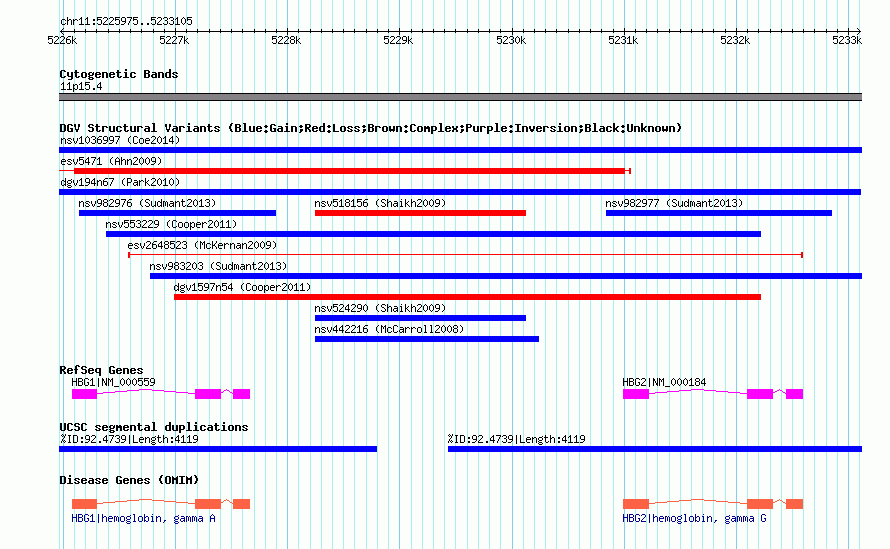This screenshot has width=890, height=549.
Task: Click the dgv1597n54 (Cooper2011) label
Action: [242, 287]
